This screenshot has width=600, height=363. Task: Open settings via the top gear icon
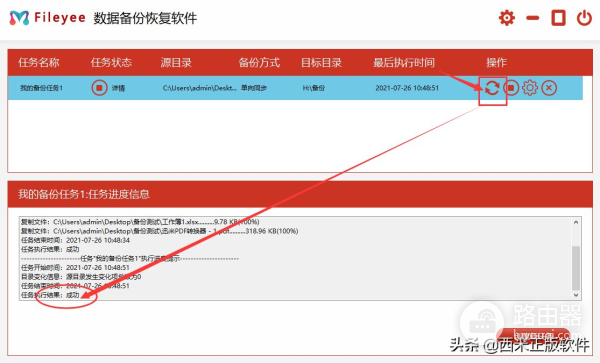click(507, 18)
